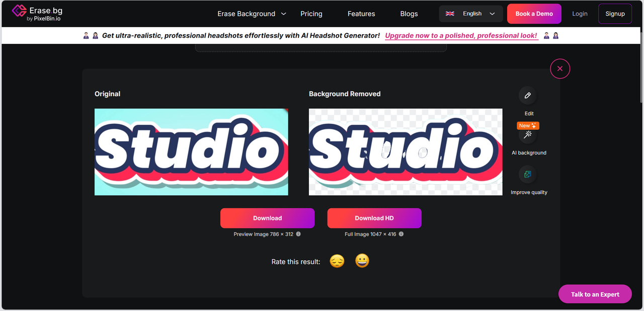Click the Background Removed Studio image
Viewport: 644px width, 311px height.
(x=406, y=152)
